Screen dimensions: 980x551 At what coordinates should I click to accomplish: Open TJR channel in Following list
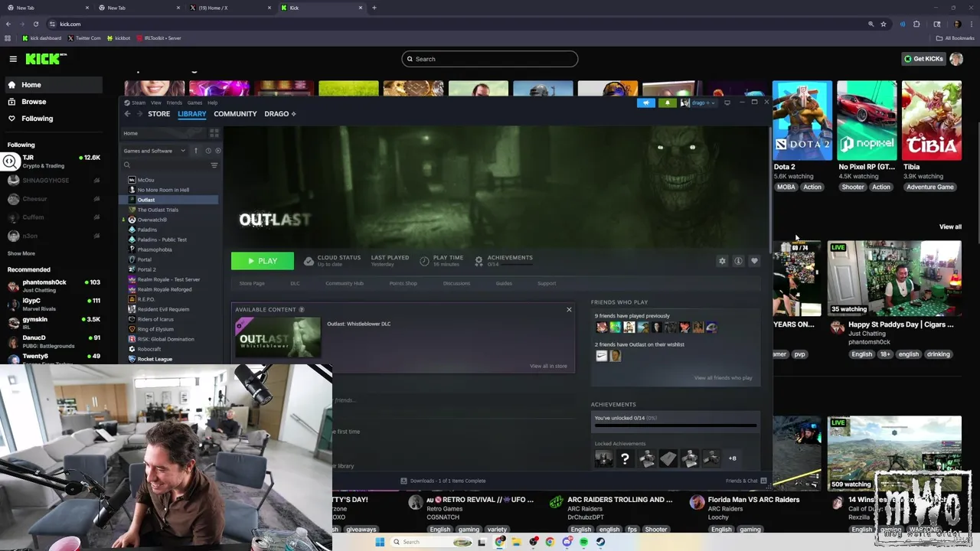pos(52,161)
